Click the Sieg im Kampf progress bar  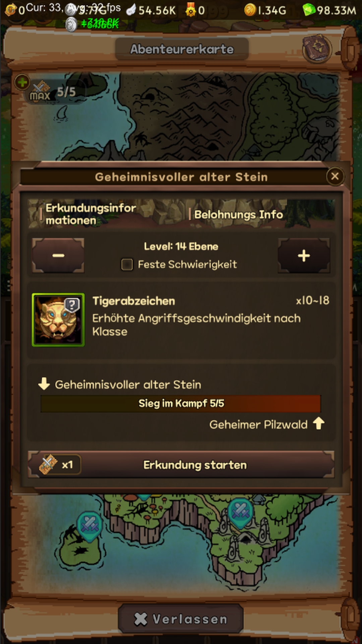pyautogui.click(x=181, y=404)
